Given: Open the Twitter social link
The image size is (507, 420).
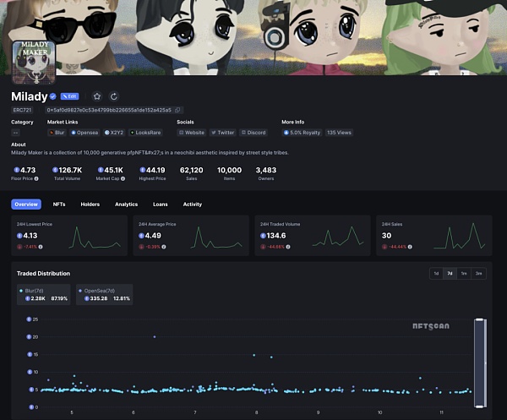Looking at the screenshot, I should (223, 133).
